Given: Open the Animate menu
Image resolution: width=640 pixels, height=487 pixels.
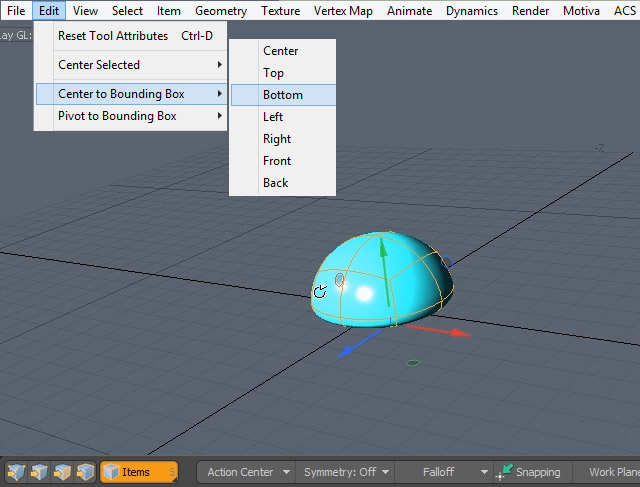Looking at the screenshot, I should [x=409, y=11].
